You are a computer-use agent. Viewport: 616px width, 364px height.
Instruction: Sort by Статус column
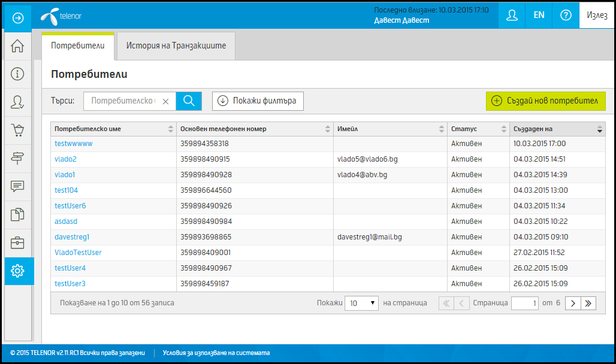coord(479,129)
